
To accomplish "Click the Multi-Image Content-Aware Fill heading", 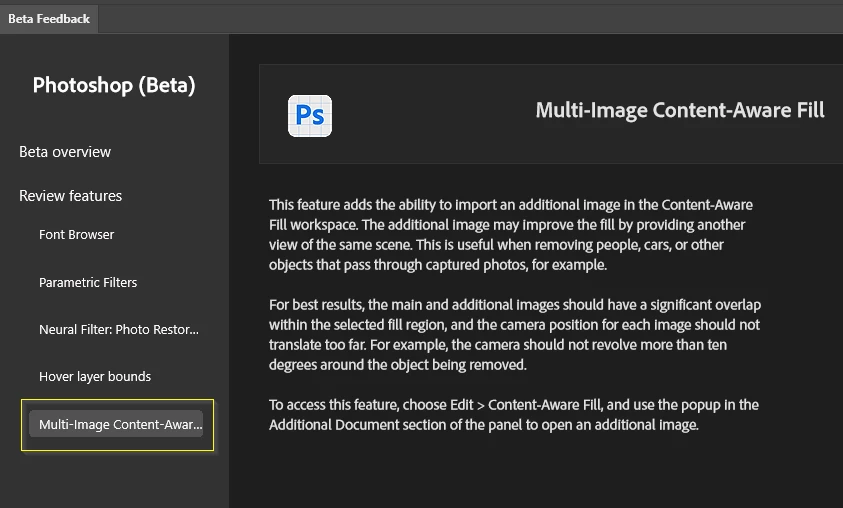I will (x=680, y=110).
